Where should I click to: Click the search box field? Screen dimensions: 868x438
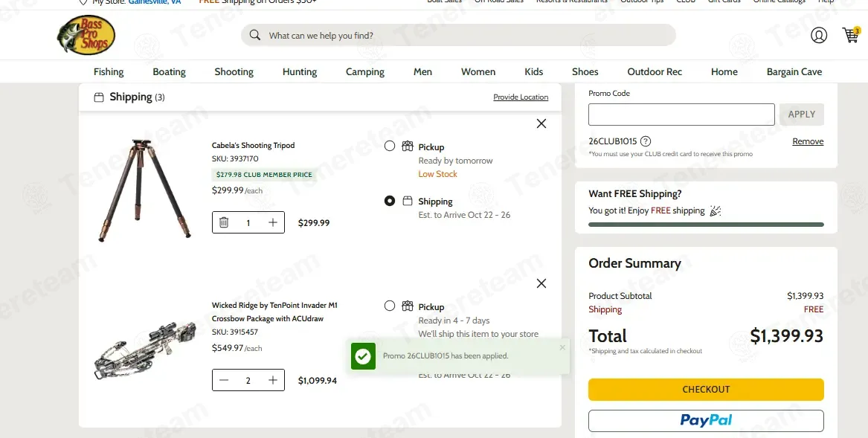pos(458,36)
